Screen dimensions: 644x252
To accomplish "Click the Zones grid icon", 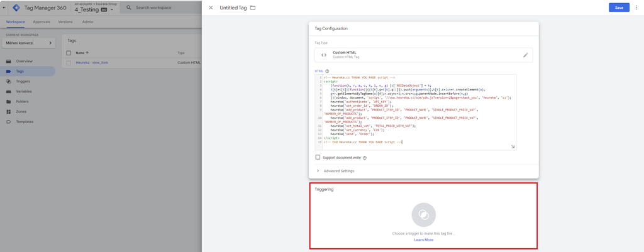I will pyautogui.click(x=8, y=112).
